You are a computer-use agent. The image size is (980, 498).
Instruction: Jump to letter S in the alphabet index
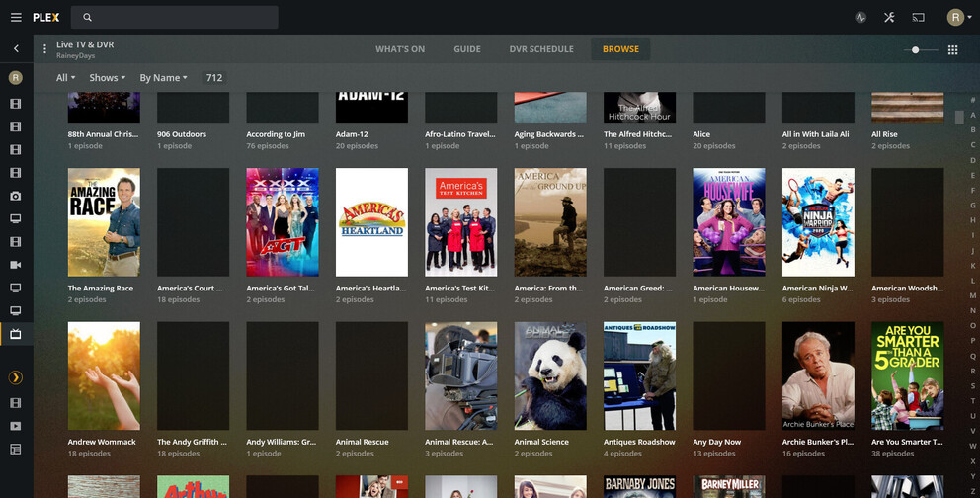pos(972,386)
